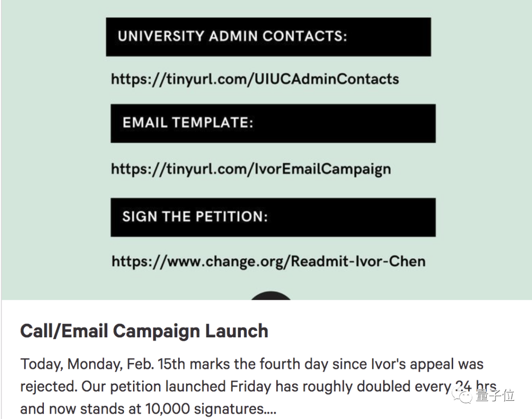Viewport: 532px width, 419px height.
Task: Click the SIGN THE PETITION black banner
Action: pyautogui.click(x=272, y=217)
